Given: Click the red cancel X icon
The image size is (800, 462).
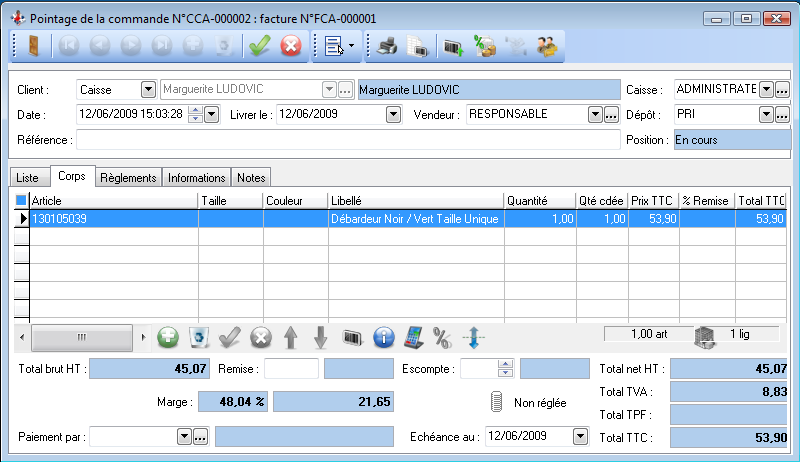Looking at the screenshot, I should 290,45.
